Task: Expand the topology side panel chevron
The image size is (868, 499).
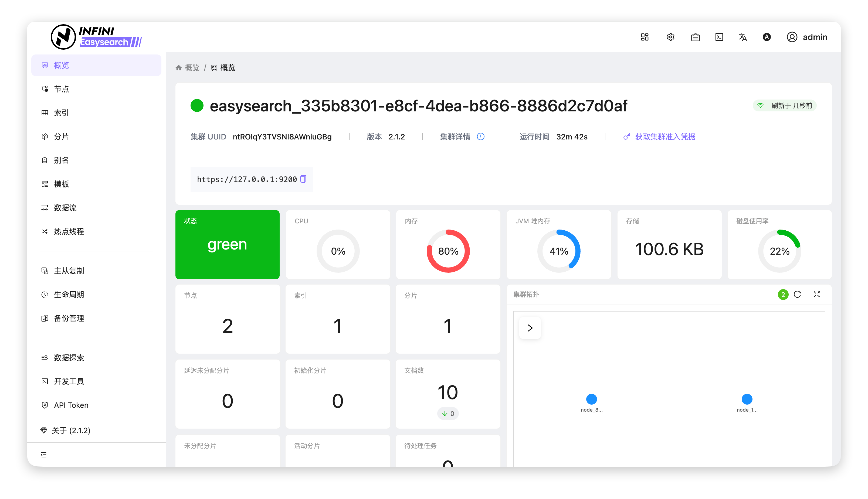Action: click(530, 328)
